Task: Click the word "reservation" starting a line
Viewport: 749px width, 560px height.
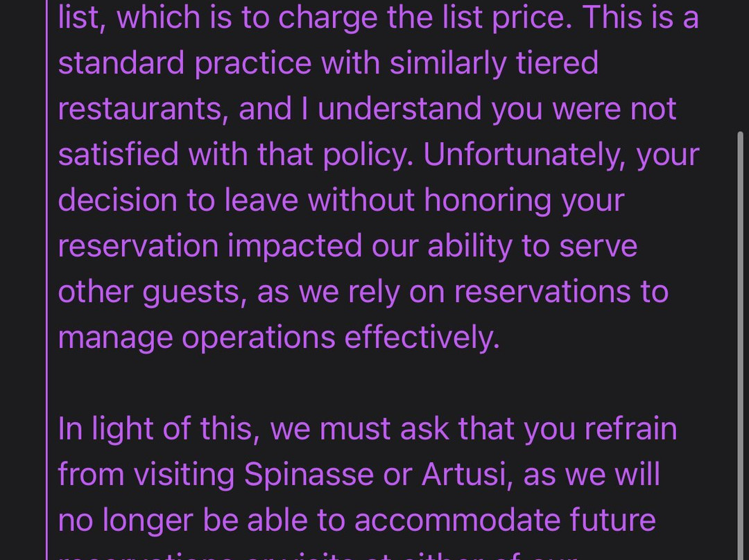Action: (x=137, y=246)
